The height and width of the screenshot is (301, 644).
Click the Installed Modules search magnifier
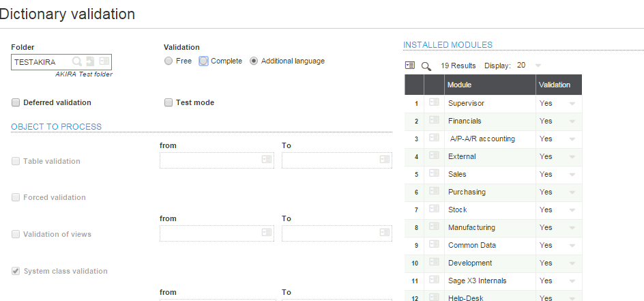pyautogui.click(x=426, y=66)
